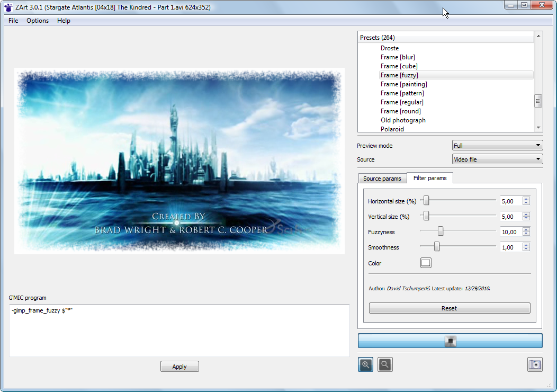Image resolution: width=557 pixels, height=392 pixels.
Task: Click the Smoothness slider handle
Action: pos(437,247)
